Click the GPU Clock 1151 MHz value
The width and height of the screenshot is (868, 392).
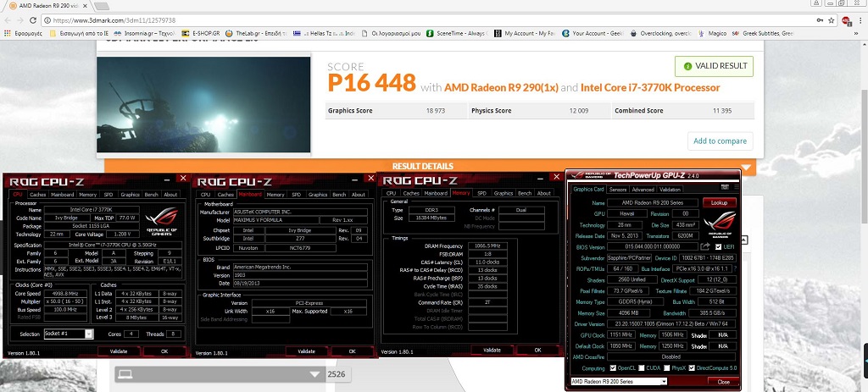pyautogui.click(x=621, y=334)
